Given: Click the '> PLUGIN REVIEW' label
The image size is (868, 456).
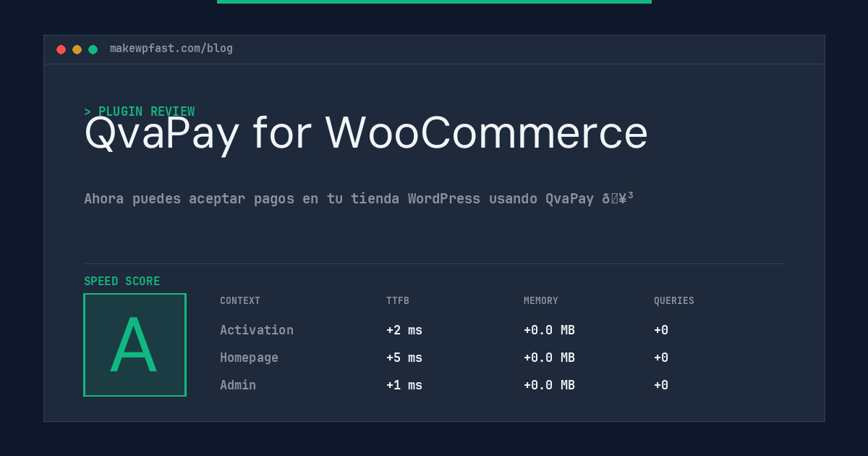Looking at the screenshot, I should 140,111.
